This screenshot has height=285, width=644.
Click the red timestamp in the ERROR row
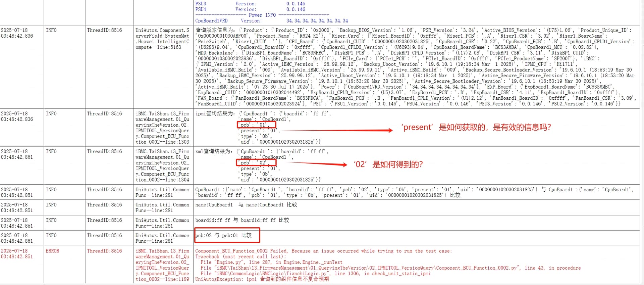17,253
